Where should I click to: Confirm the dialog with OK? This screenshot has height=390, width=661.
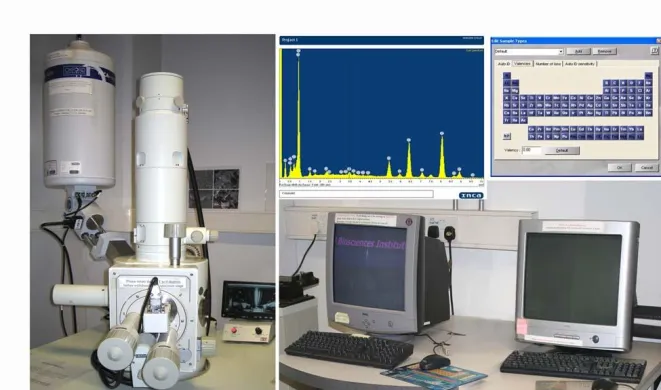[x=619, y=167]
